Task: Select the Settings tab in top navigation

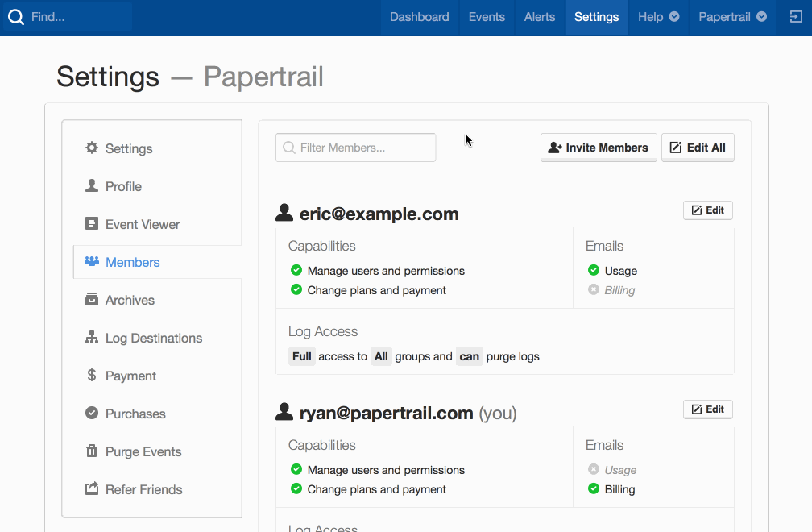Action: click(x=597, y=17)
